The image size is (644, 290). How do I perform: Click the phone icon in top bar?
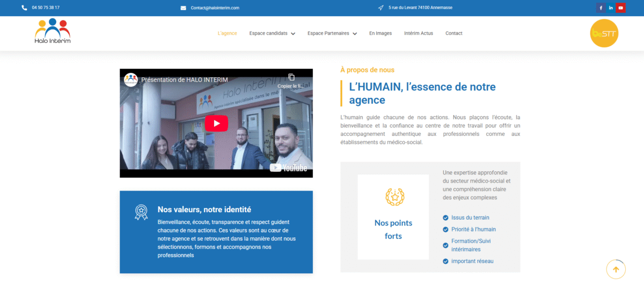tap(24, 8)
